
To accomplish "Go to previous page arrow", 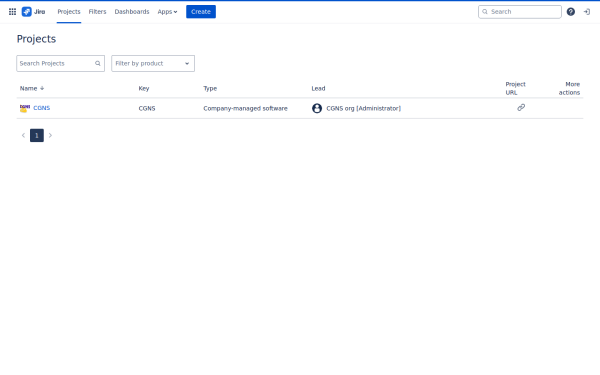I will point(23,135).
